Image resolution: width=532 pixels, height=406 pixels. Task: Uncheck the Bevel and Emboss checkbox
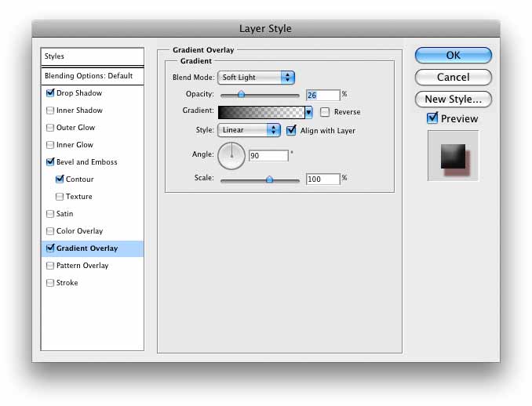50,161
